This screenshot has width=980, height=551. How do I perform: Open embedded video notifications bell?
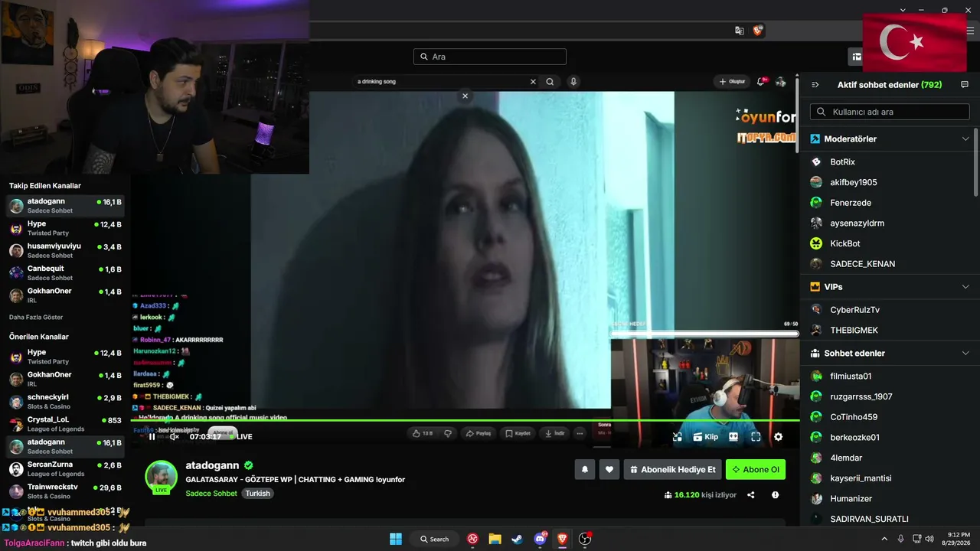(x=761, y=81)
